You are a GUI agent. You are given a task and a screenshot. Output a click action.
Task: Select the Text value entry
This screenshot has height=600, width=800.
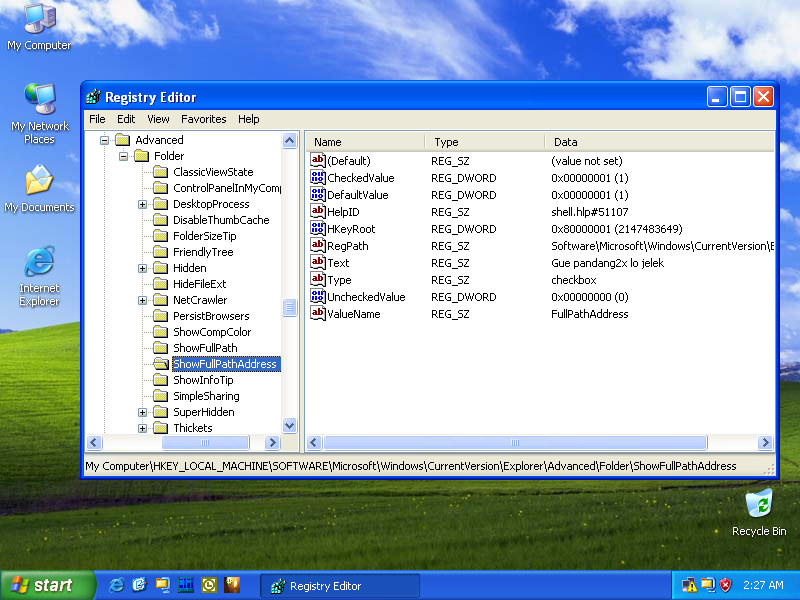tap(338, 263)
